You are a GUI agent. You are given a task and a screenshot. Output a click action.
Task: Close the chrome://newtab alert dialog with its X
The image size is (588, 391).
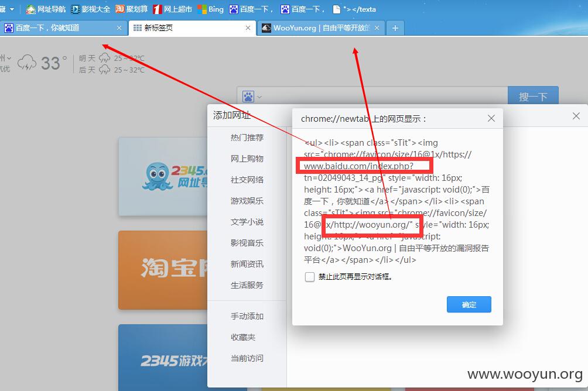click(x=491, y=118)
